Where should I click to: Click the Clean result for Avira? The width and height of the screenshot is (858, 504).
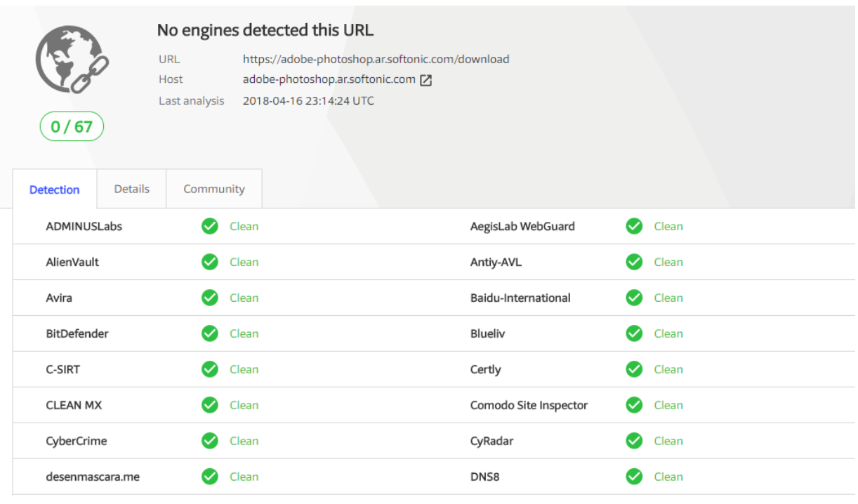point(244,298)
